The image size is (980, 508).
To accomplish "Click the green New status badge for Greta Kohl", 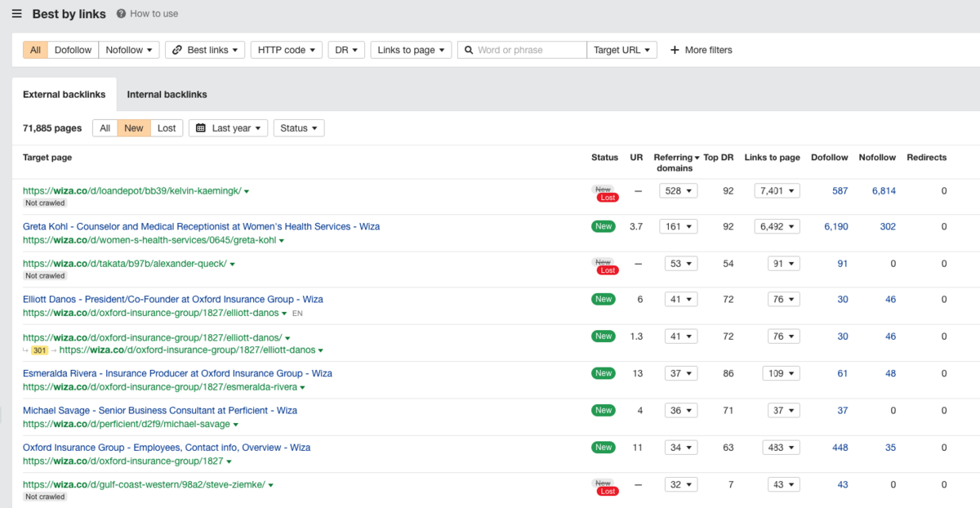I will (604, 226).
